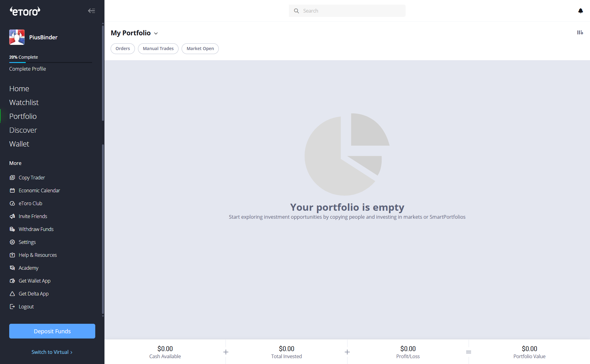The width and height of the screenshot is (590, 364).
Task: Open Invite Friends megaphone icon
Action: pyautogui.click(x=12, y=216)
